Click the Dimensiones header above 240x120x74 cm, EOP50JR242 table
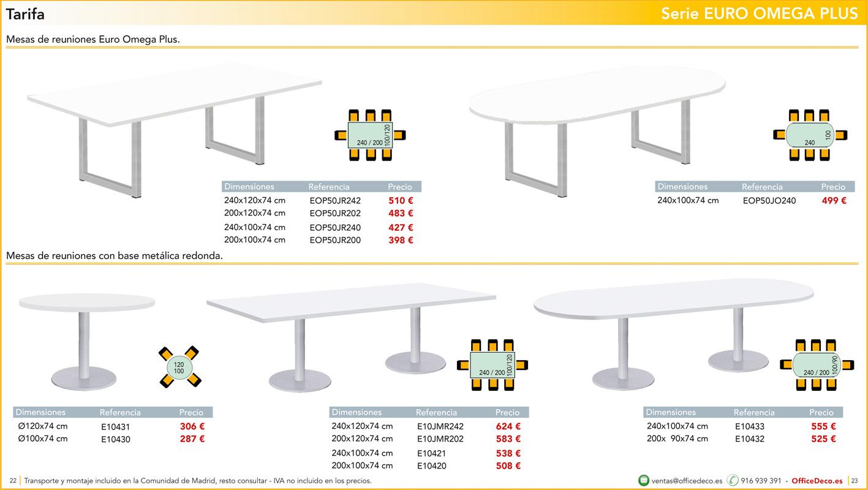Viewport: 868px width, 490px height. pos(249,187)
